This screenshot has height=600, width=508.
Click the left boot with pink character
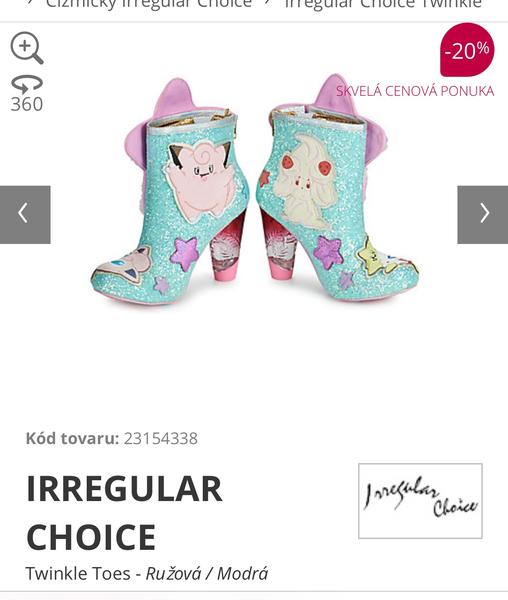tap(170, 191)
